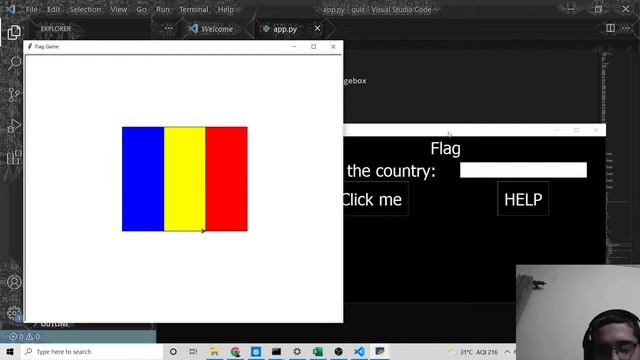Open Windows Settings gear on taskbar

(297, 351)
